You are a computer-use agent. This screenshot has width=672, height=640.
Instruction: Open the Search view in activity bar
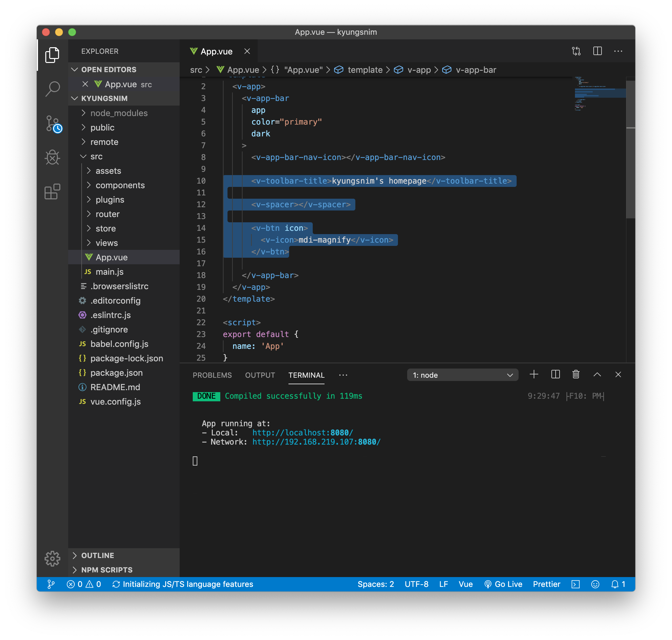coord(52,89)
